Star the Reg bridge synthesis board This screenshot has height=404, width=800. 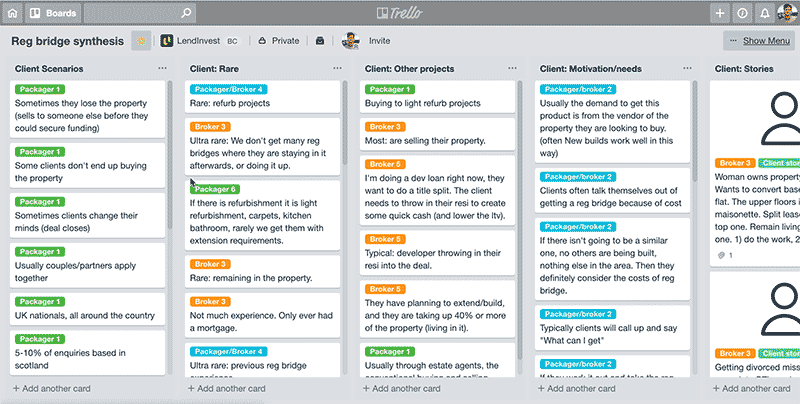coord(140,41)
